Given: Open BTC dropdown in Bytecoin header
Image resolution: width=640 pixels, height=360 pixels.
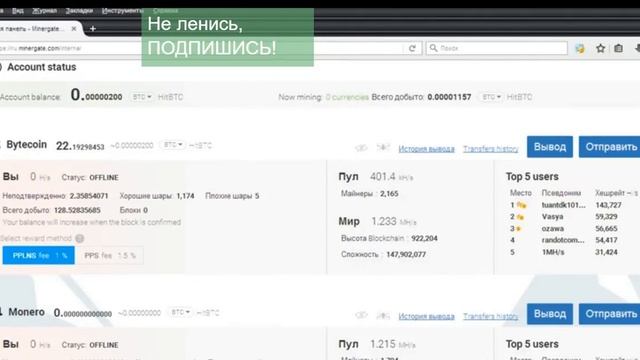Looking at the screenshot, I should (x=173, y=145).
